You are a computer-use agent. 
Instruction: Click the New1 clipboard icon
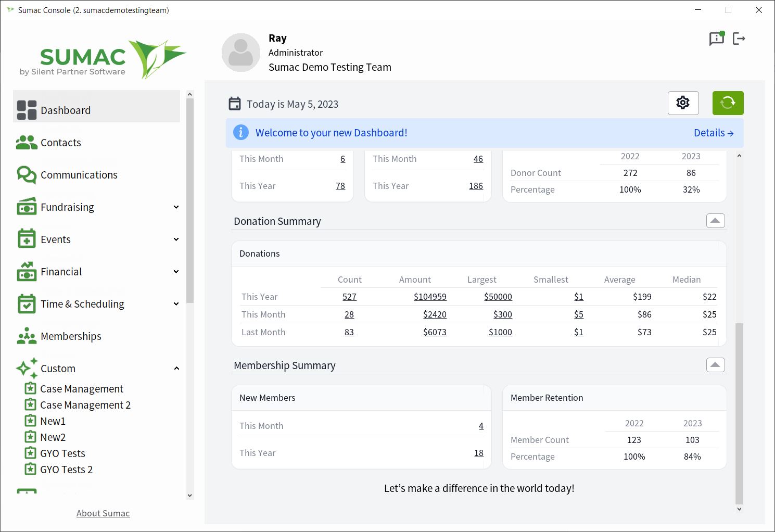click(31, 421)
